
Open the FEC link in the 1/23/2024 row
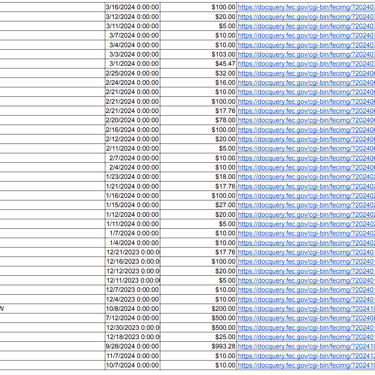point(306,176)
